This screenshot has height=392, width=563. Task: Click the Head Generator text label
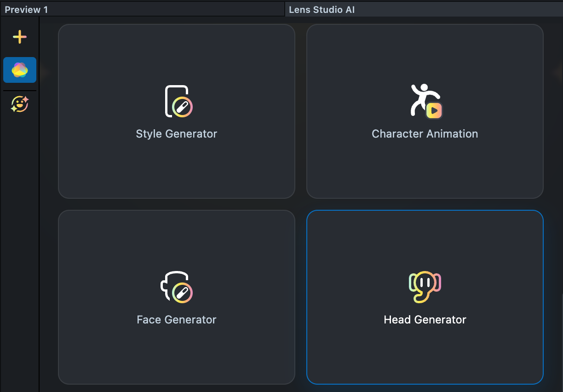[x=425, y=320]
